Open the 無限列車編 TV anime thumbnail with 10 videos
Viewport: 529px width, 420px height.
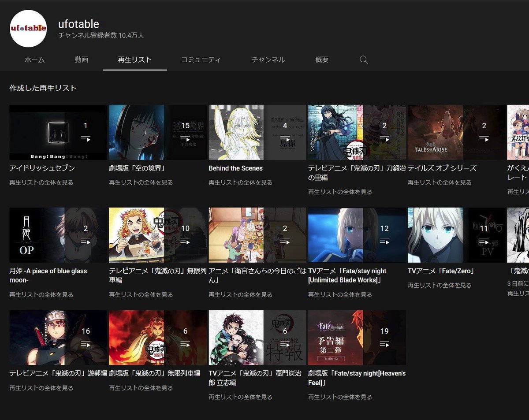[x=158, y=235]
